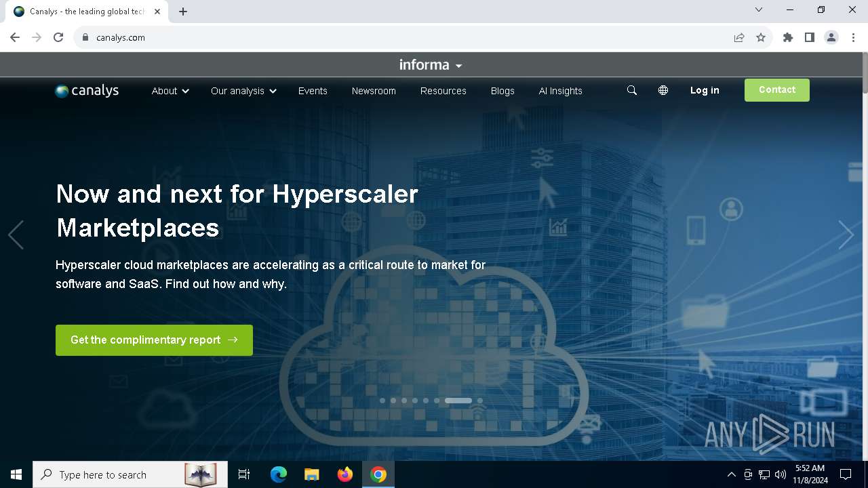Open a new Chrome tab
This screenshot has height=488, width=868.
[x=183, y=11]
